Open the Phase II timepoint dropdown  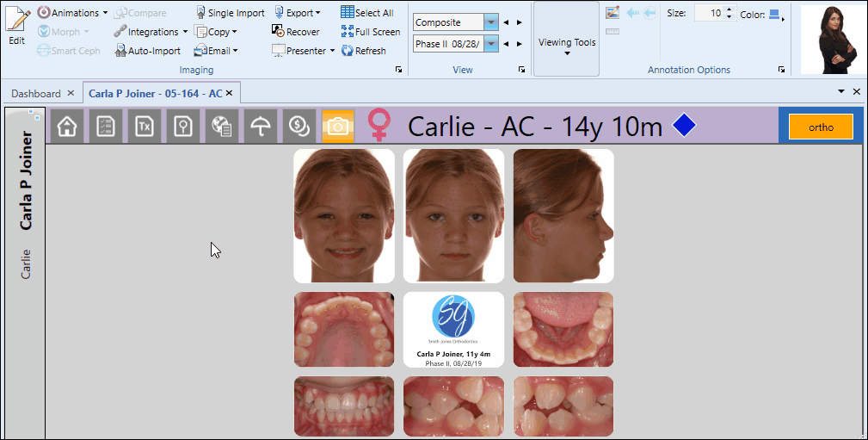click(490, 44)
